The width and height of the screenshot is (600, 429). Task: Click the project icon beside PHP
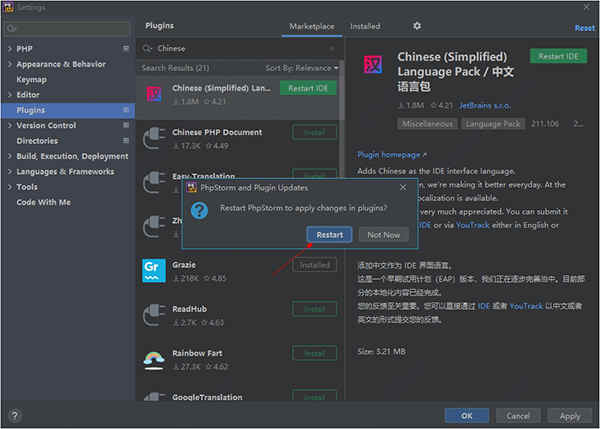pos(126,48)
